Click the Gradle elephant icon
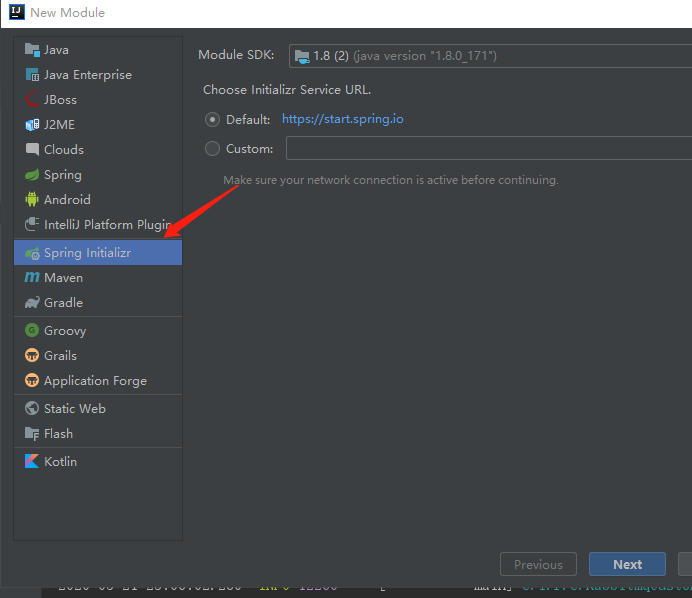The width and height of the screenshot is (692, 598). (x=32, y=303)
